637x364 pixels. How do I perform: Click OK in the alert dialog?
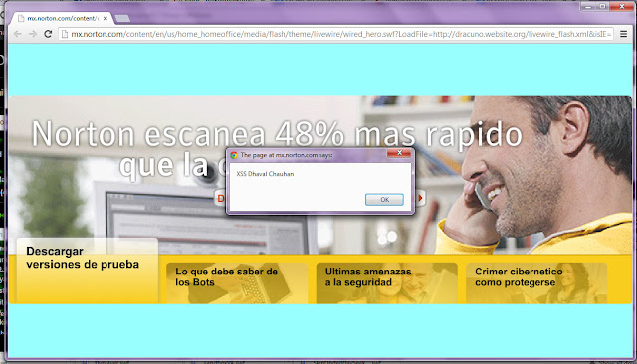click(384, 199)
